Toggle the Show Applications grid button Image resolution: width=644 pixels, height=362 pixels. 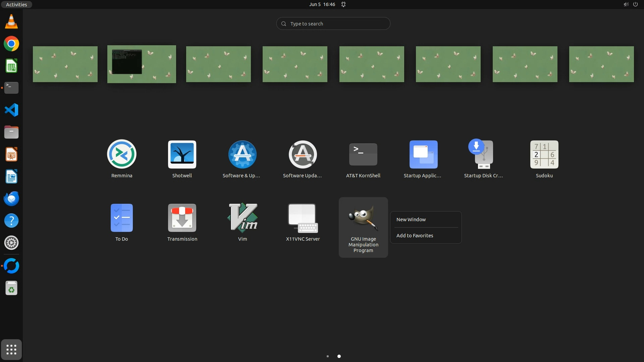tap(11, 350)
